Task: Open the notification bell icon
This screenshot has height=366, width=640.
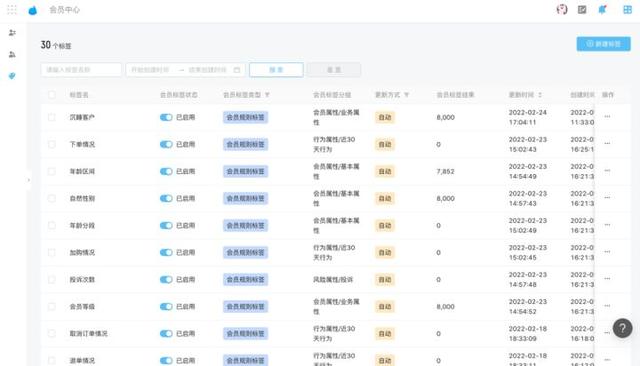Action: pos(602,9)
